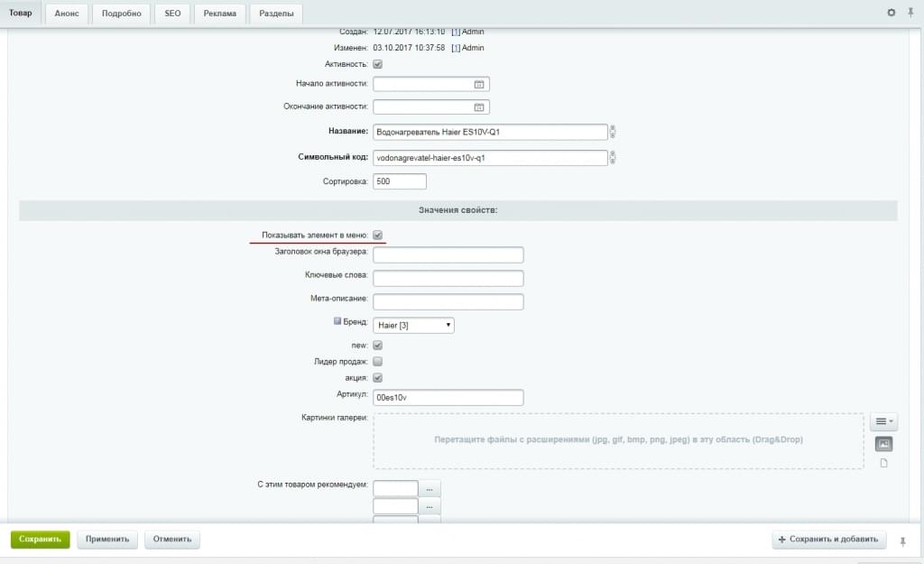Image resolution: width=924 pixels, height=564 pixels.
Task: Click Сохранить и добавить button
Action: point(828,540)
